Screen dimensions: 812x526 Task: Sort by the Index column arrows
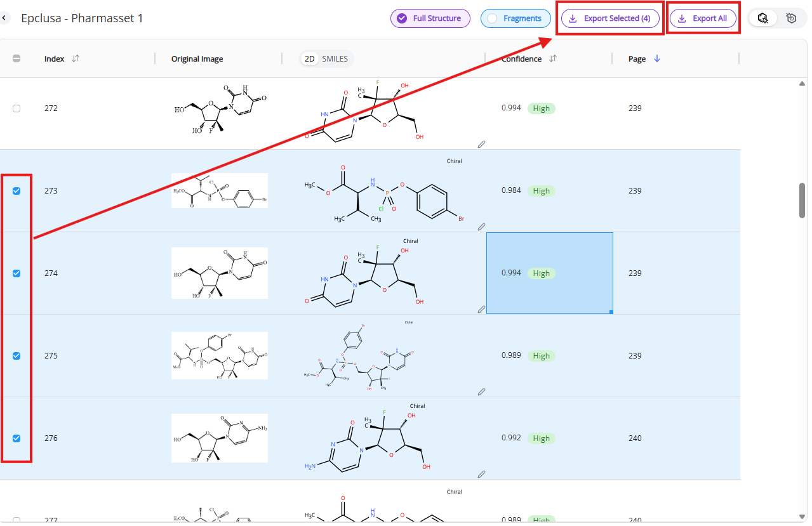coord(76,58)
